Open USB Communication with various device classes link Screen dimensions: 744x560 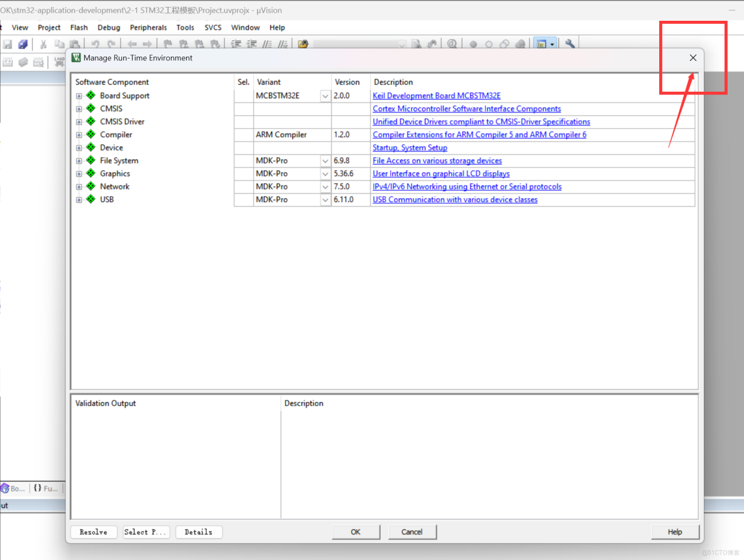(x=455, y=200)
